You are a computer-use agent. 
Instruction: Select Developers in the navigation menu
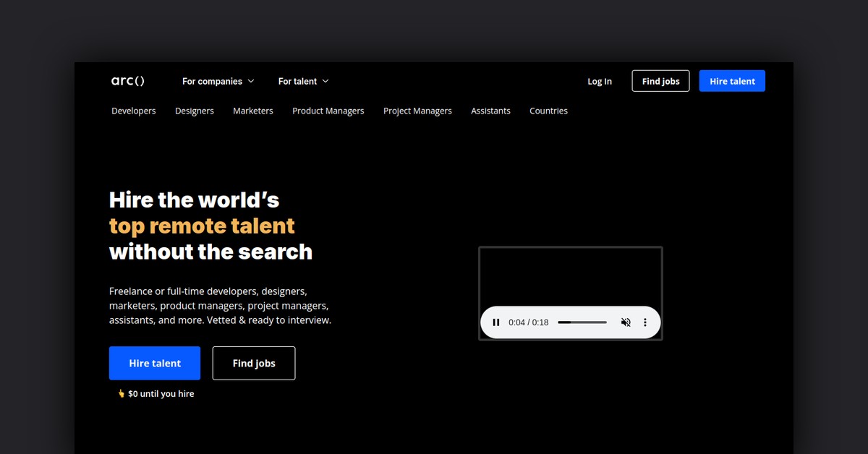[x=133, y=111]
